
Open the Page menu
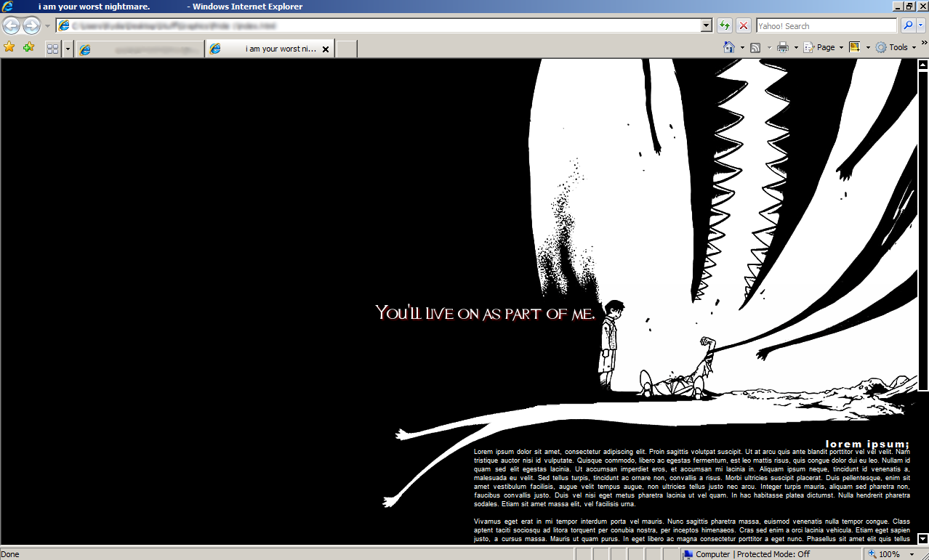point(824,47)
